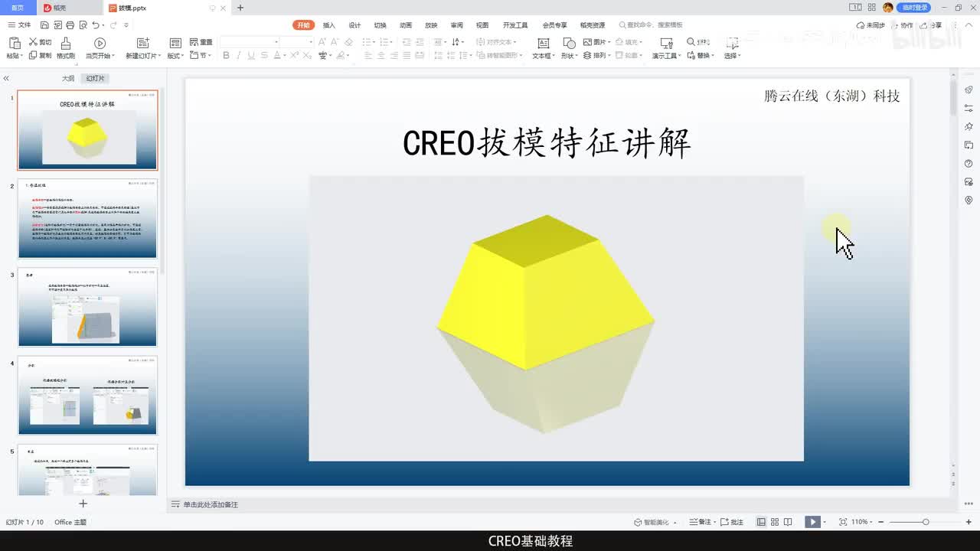Screen dimensions: 980x551
Task: Collapse the slide panel with double chevron
Action: (6, 78)
